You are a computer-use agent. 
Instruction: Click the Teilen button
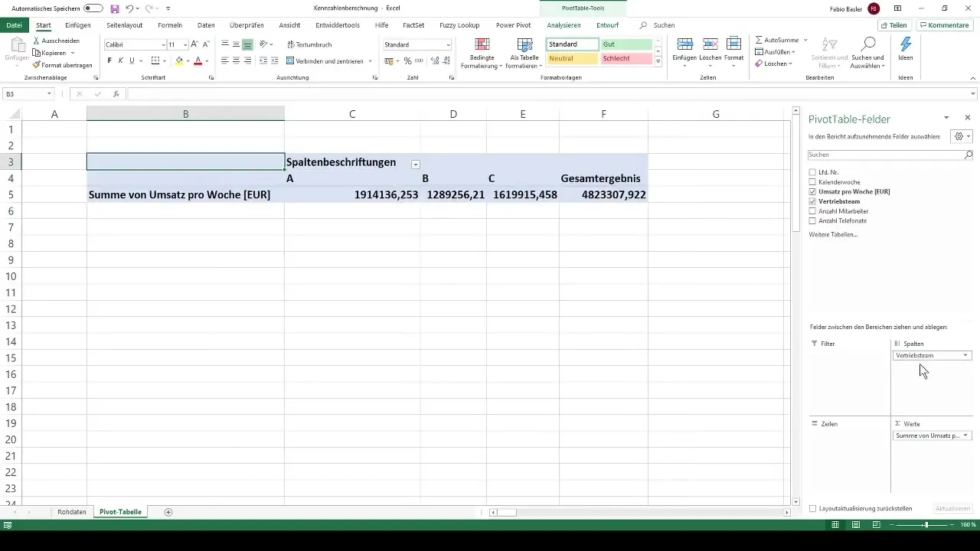tap(893, 25)
